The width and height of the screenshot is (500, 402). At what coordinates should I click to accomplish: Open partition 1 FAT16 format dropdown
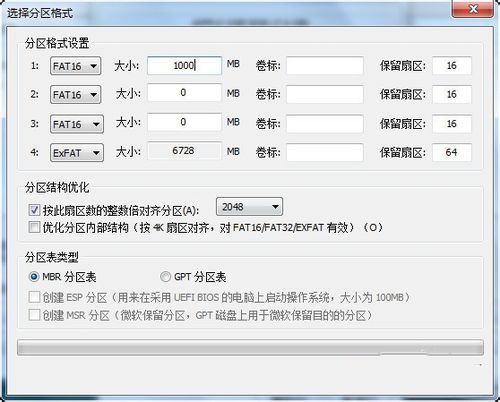(75, 66)
